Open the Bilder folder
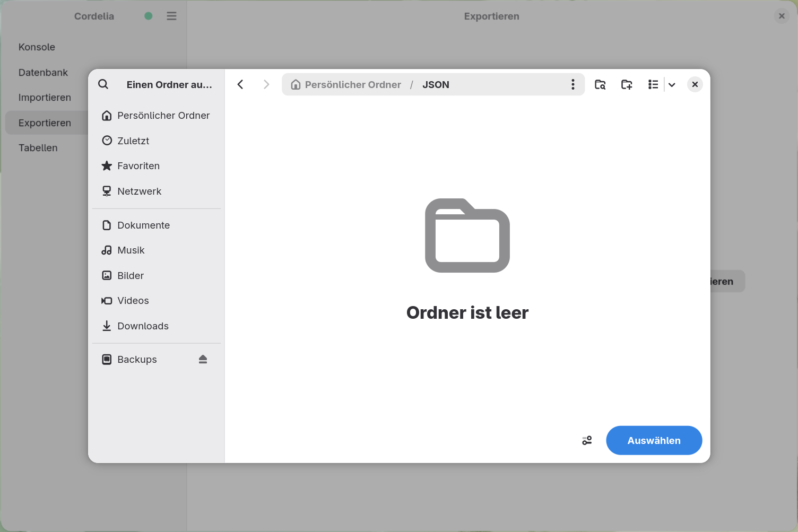Screen dimensions: 798x532 coord(157,276)
